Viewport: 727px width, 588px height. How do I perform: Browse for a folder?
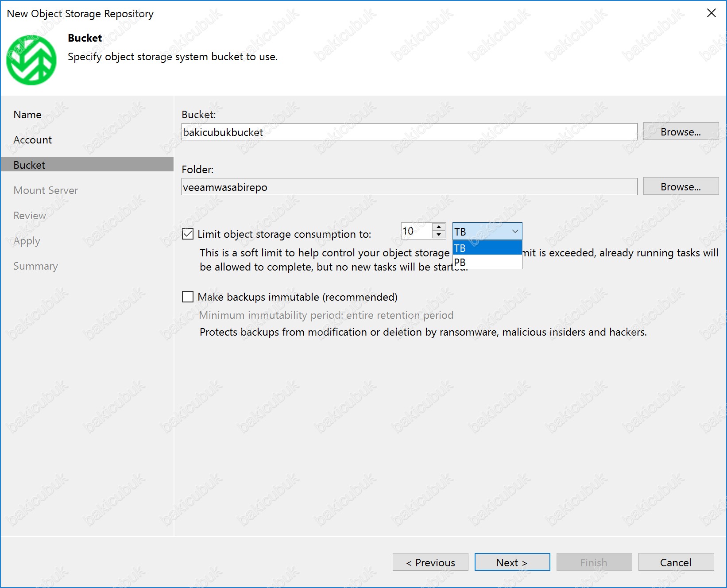click(x=680, y=187)
